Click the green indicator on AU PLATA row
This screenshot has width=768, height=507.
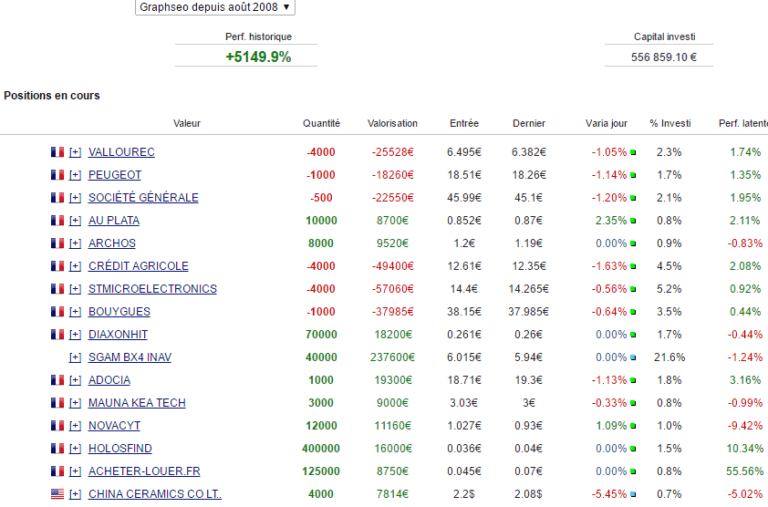coord(633,221)
